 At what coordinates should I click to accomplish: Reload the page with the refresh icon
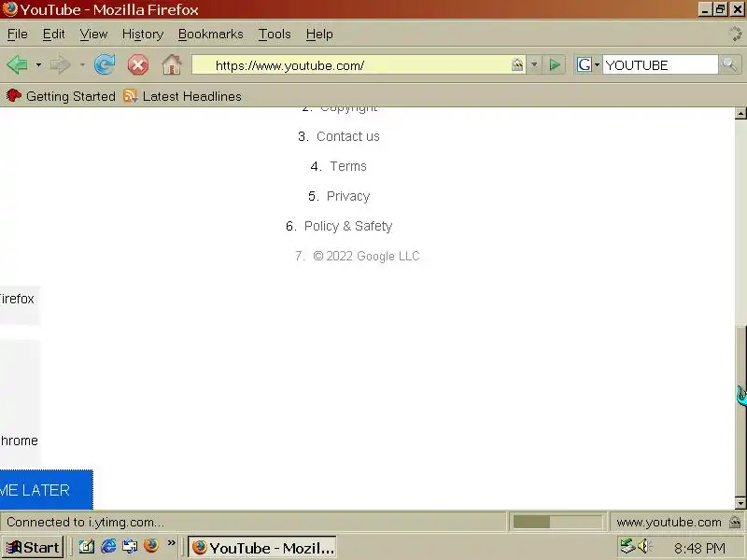[x=105, y=64]
